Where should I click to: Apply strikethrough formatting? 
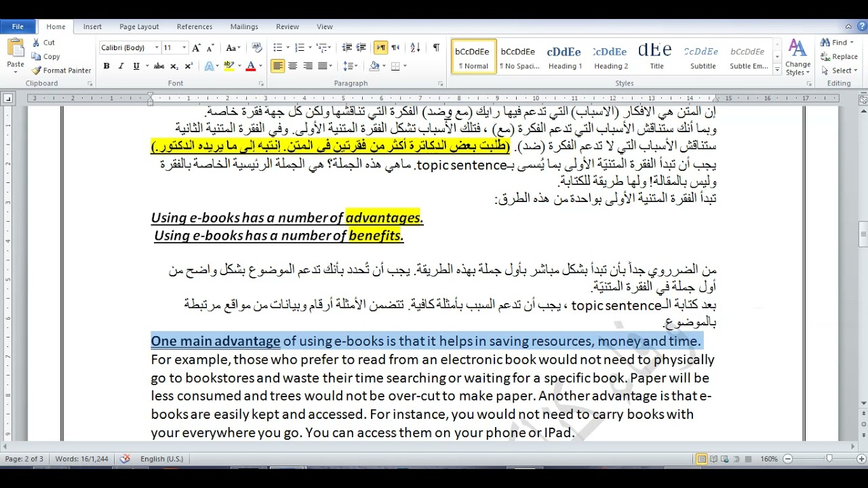pyautogui.click(x=159, y=66)
